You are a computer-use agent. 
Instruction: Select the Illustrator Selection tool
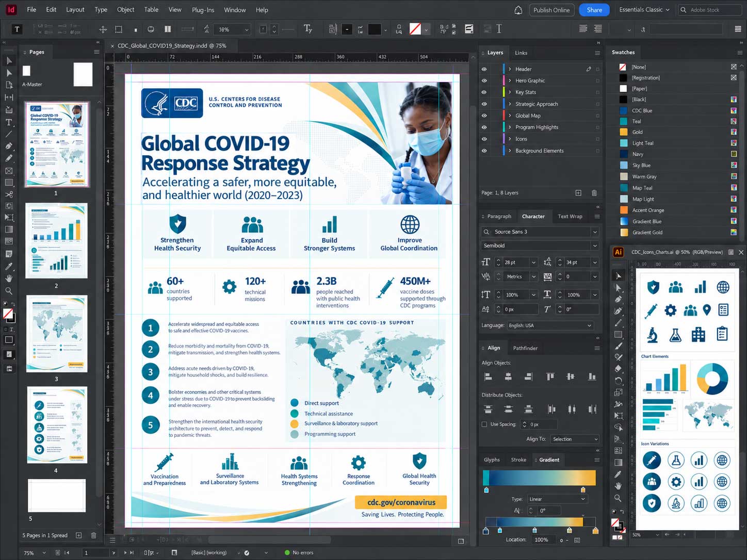point(619,275)
